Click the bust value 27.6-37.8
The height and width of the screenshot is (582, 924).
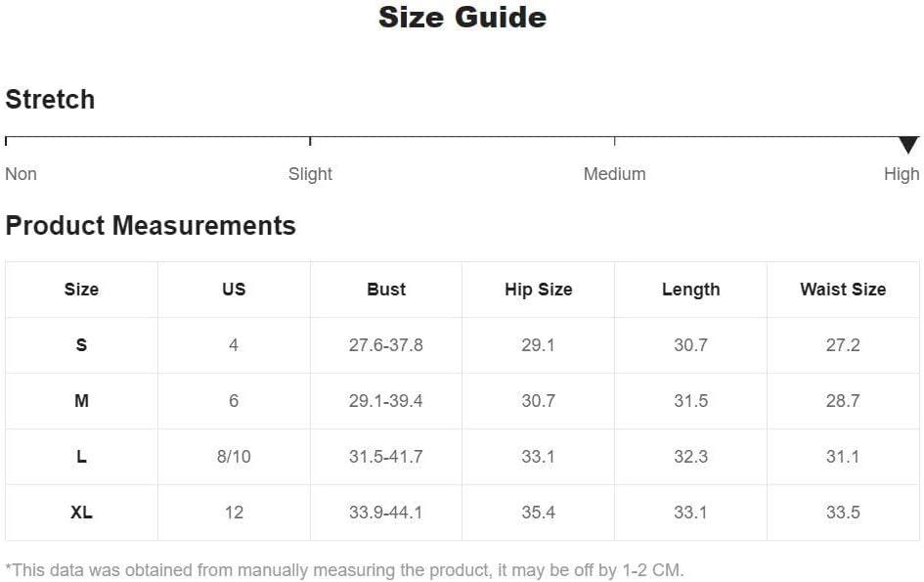pyautogui.click(x=386, y=345)
